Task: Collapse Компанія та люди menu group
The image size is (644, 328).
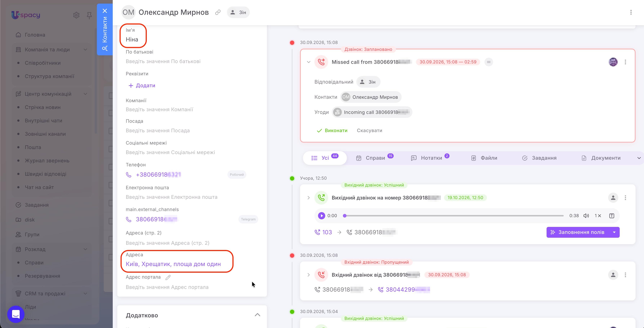Action: (85, 50)
